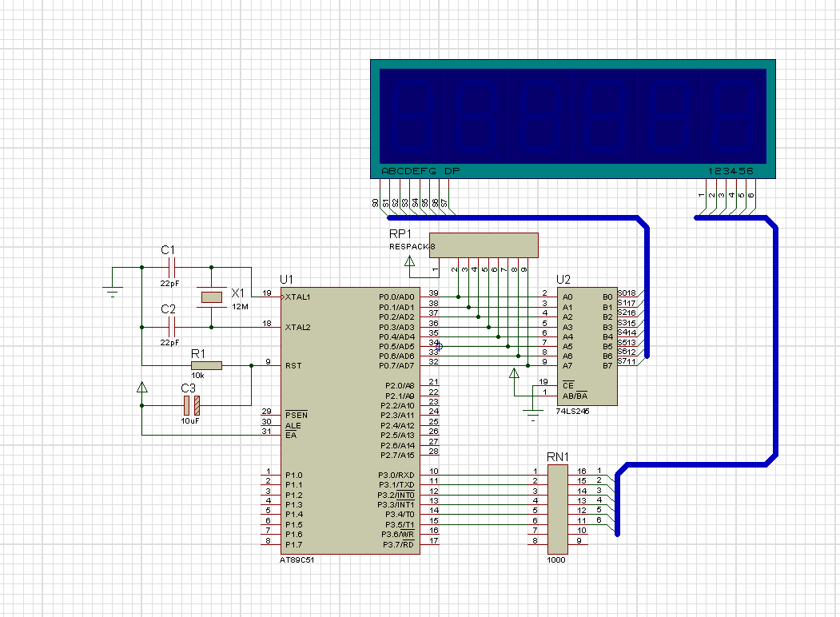Screen dimensions: 840x617
Task: Click the '10k' resistor value text
Action: coord(197,376)
